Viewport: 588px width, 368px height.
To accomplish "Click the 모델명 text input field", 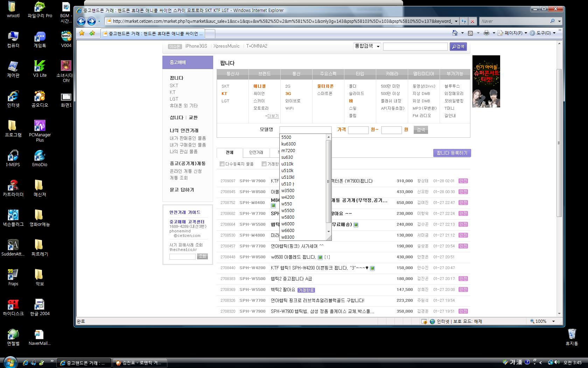I will click(x=305, y=130).
